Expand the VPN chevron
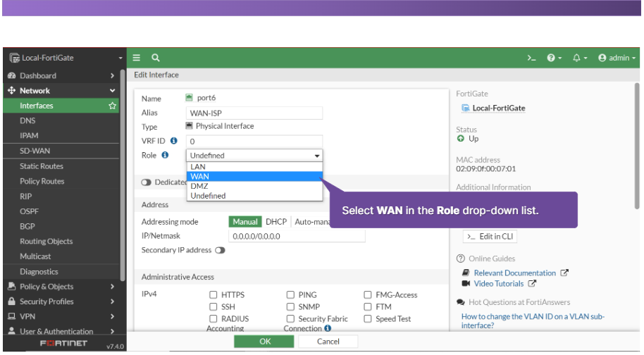Viewport: 644px width, 355px height. (112, 316)
